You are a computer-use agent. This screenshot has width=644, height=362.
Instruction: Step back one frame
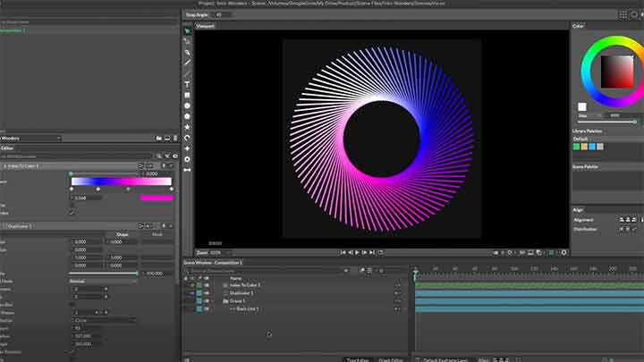coord(350,253)
